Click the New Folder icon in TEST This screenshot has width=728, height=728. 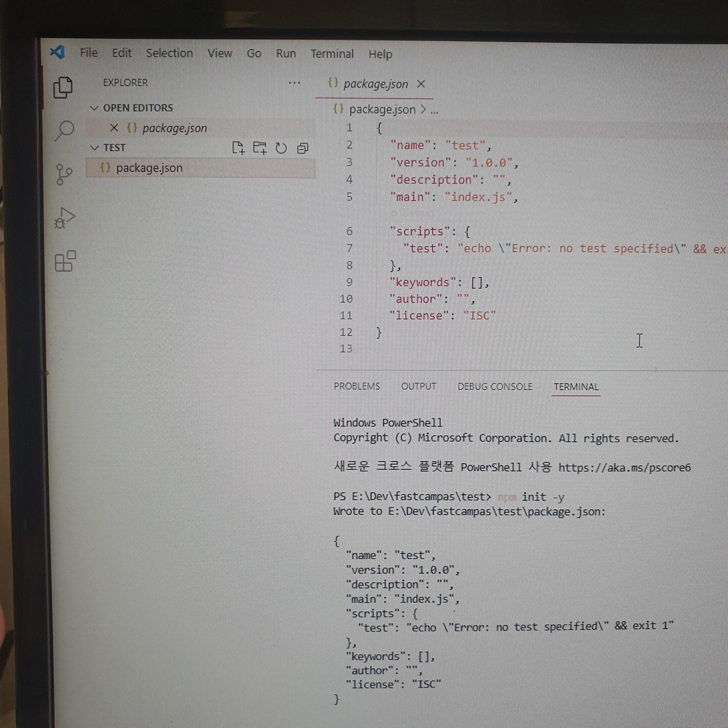(260, 148)
